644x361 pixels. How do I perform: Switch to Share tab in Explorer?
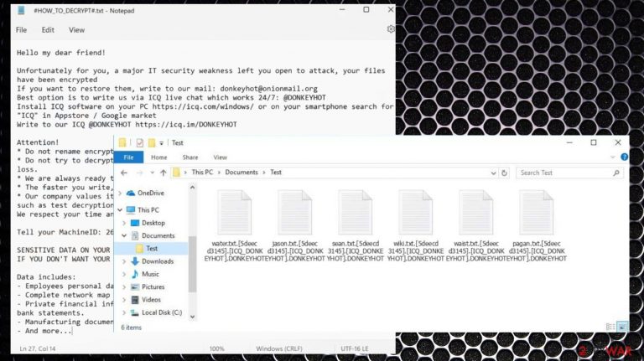tap(190, 157)
